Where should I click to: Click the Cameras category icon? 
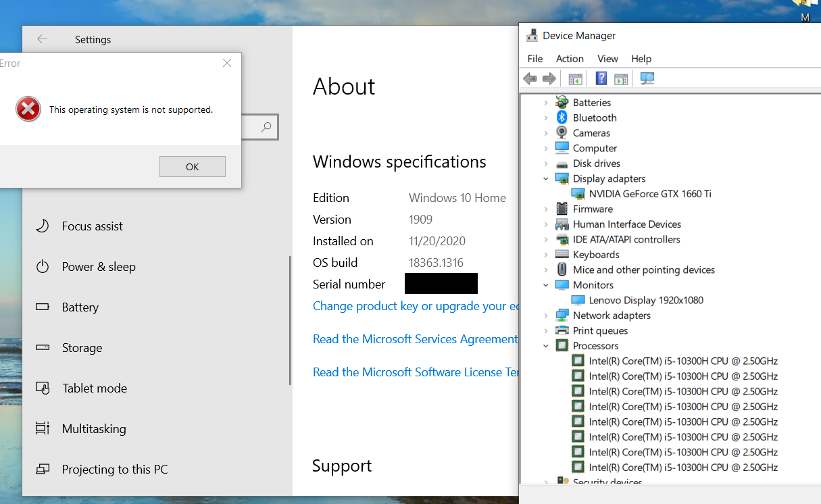click(562, 133)
